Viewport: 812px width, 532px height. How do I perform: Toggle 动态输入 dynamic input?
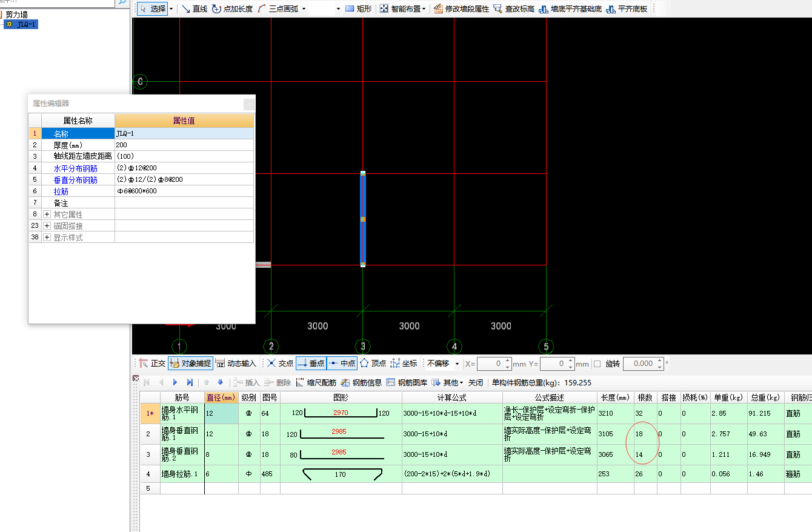tap(236, 364)
